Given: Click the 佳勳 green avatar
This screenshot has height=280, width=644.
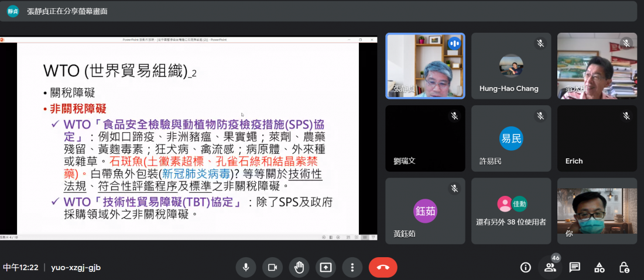Looking at the screenshot, I should click(519, 204).
